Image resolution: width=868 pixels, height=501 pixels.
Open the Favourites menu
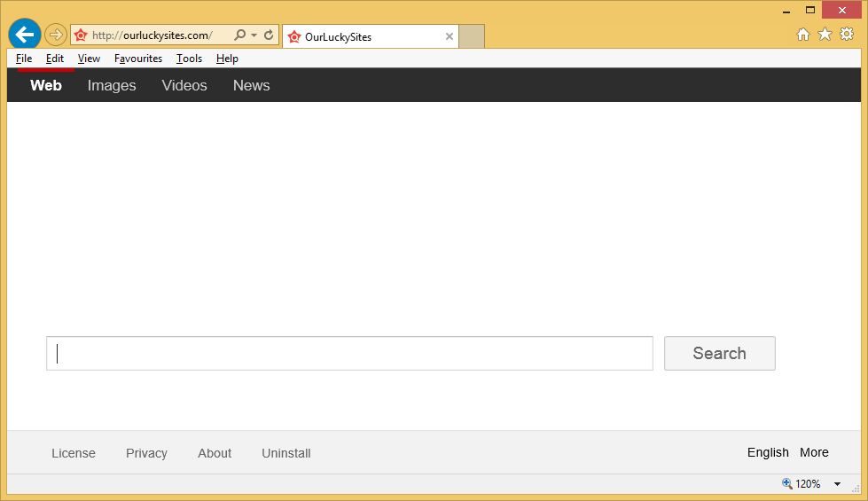(x=138, y=59)
